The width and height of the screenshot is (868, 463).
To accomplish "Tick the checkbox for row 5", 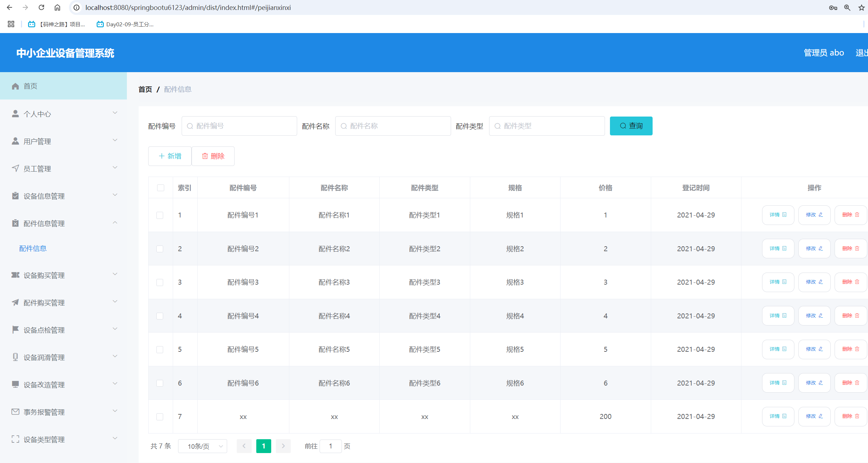I will 160,350.
